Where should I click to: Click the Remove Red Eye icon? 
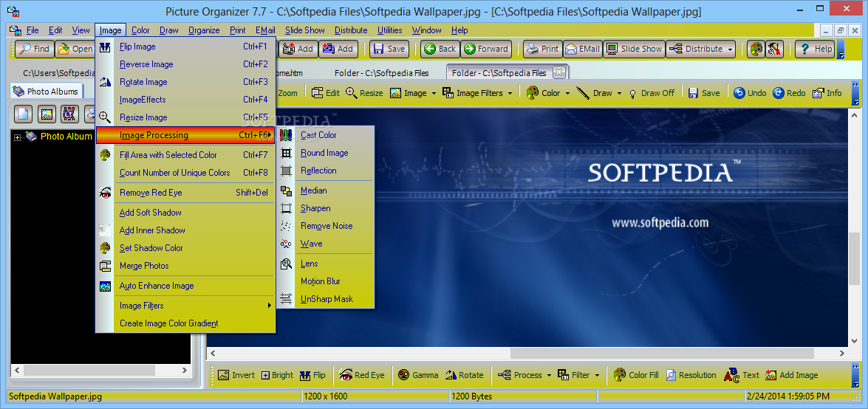click(105, 193)
